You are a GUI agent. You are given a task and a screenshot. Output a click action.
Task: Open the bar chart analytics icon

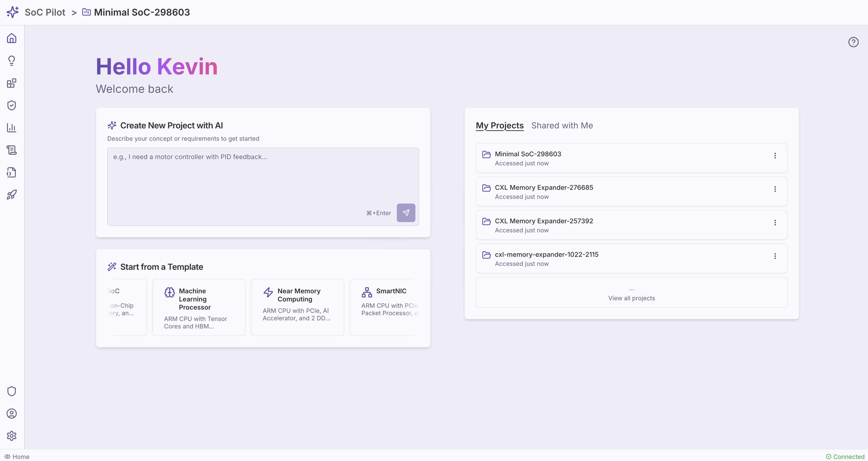point(11,128)
